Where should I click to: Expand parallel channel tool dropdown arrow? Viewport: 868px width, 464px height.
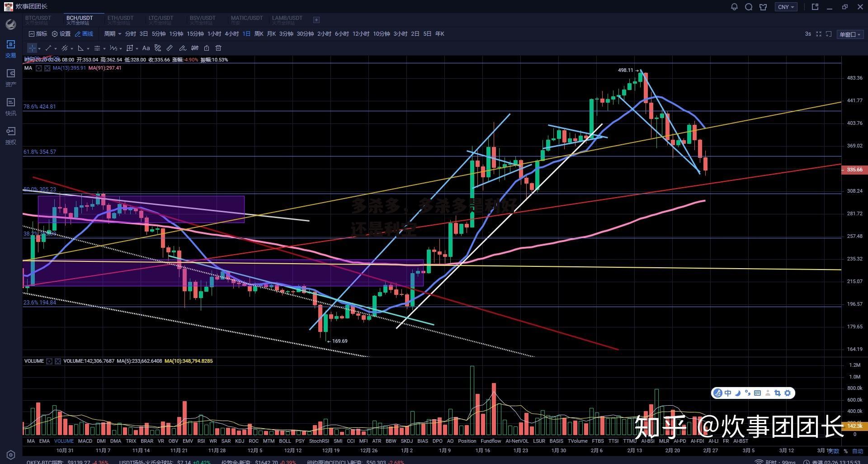coord(72,48)
